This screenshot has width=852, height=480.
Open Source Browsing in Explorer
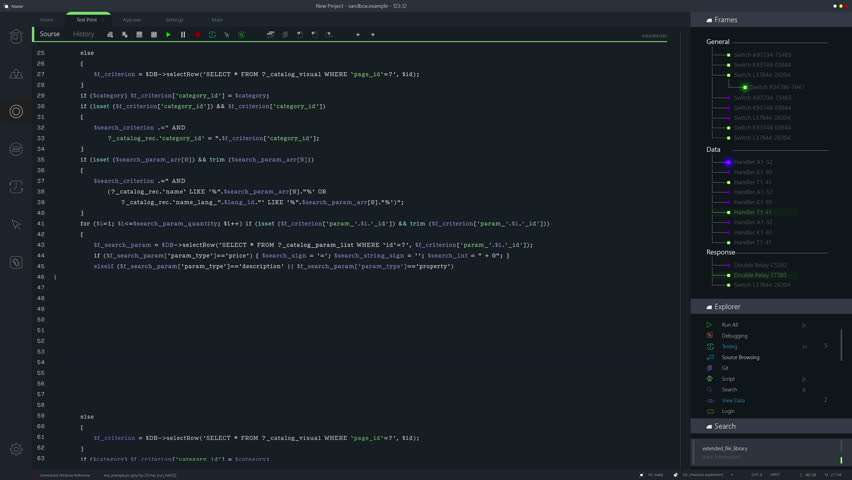click(x=741, y=357)
